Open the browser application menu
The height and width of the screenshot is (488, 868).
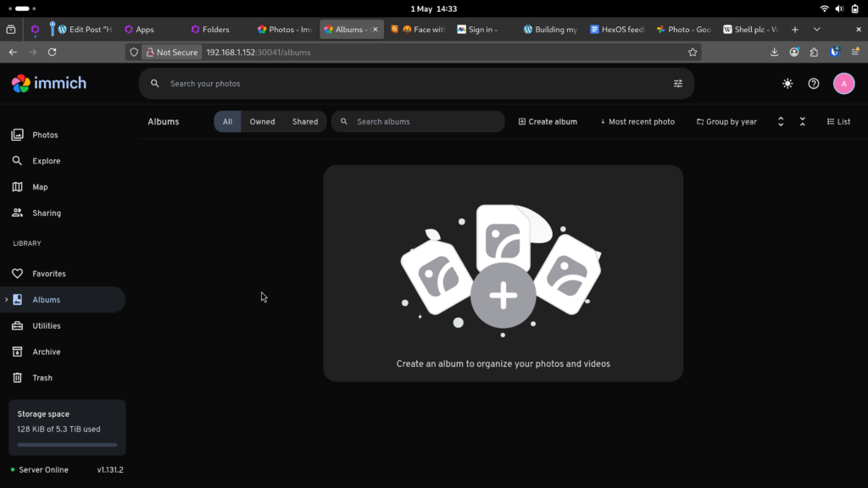[x=854, y=52]
